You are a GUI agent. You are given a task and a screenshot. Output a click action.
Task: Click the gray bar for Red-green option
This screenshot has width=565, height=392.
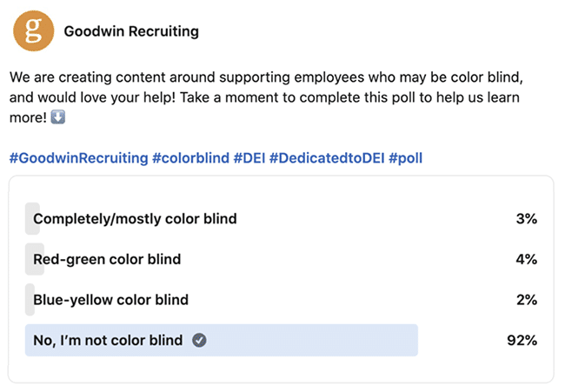point(35,259)
